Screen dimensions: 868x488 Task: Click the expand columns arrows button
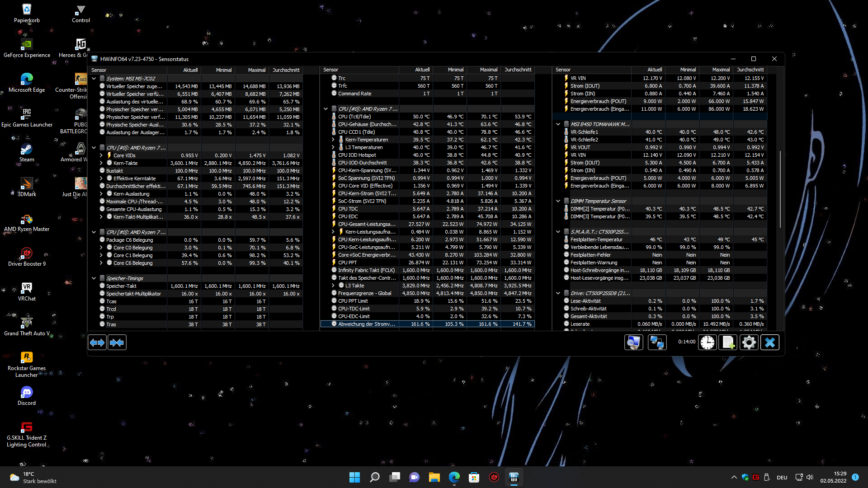(x=97, y=343)
